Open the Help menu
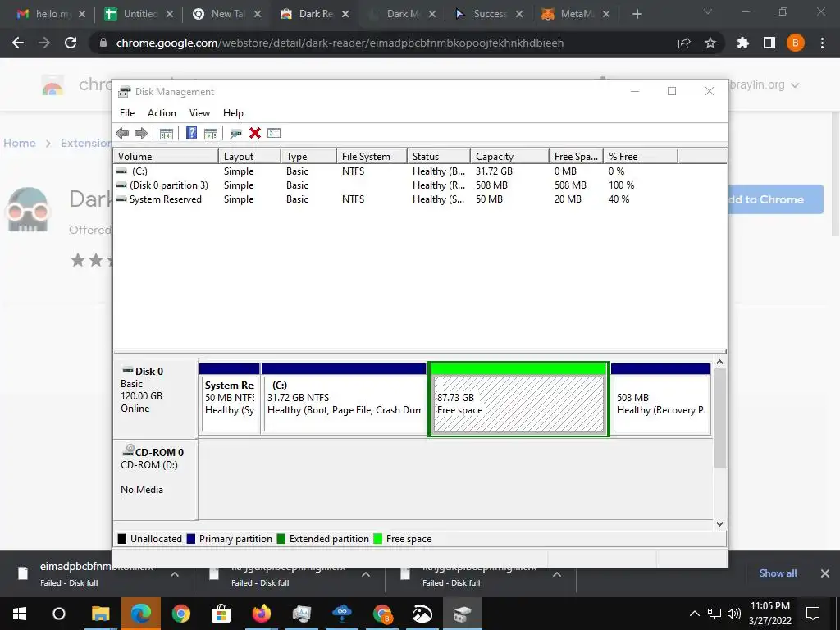Image resolution: width=840 pixels, height=630 pixels. click(x=233, y=113)
